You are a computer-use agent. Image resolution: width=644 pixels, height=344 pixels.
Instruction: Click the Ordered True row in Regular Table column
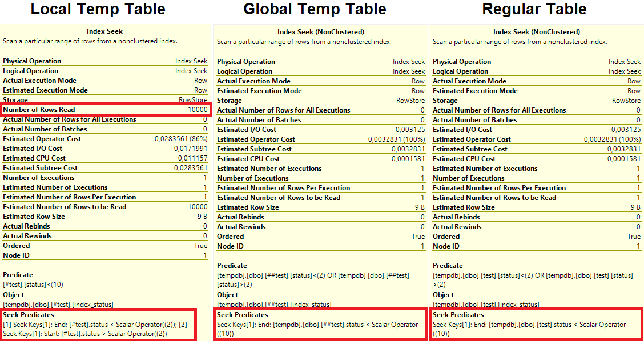pyautogui.click(x=536, y=236)
